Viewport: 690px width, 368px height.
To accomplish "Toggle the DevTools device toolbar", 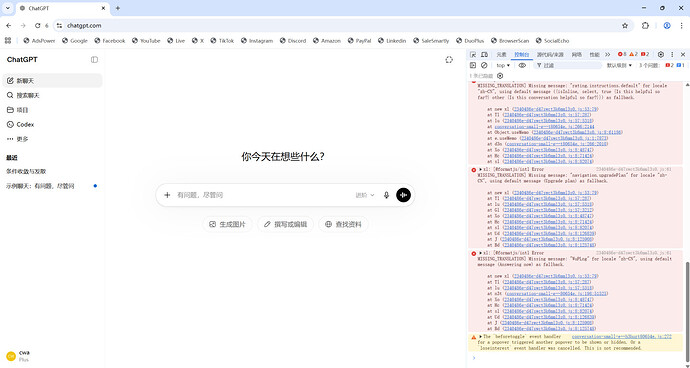I will point(484,55).
